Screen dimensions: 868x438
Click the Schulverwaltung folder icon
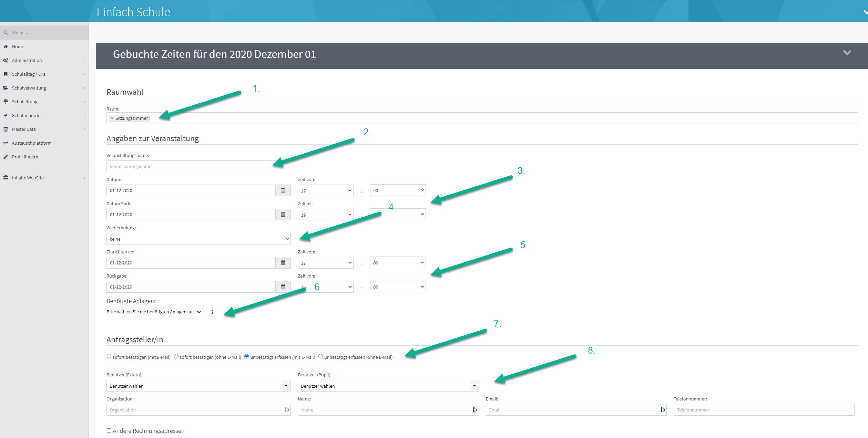point(6,88)
